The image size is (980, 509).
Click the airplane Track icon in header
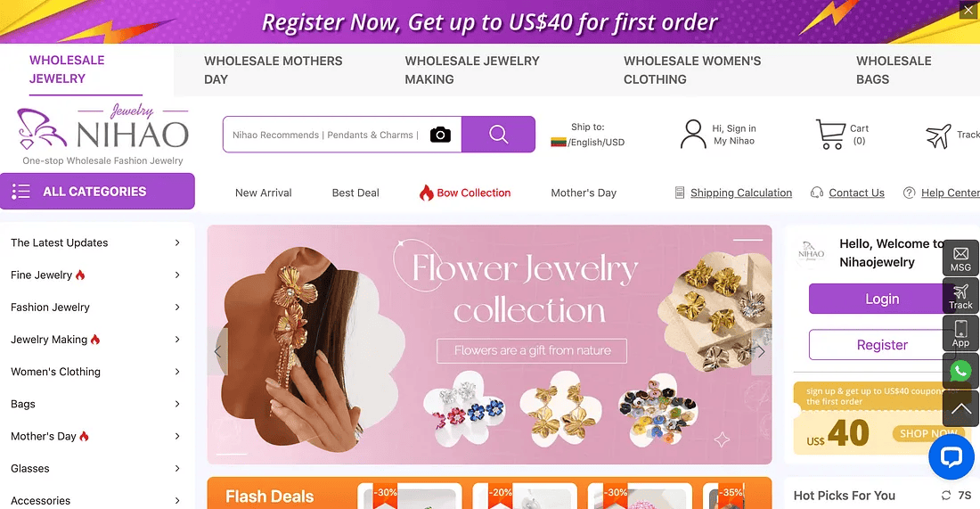938,135
